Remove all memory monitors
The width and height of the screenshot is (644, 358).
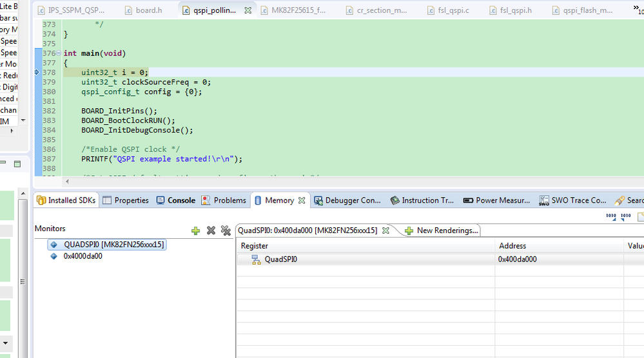(x=226, y=231)
